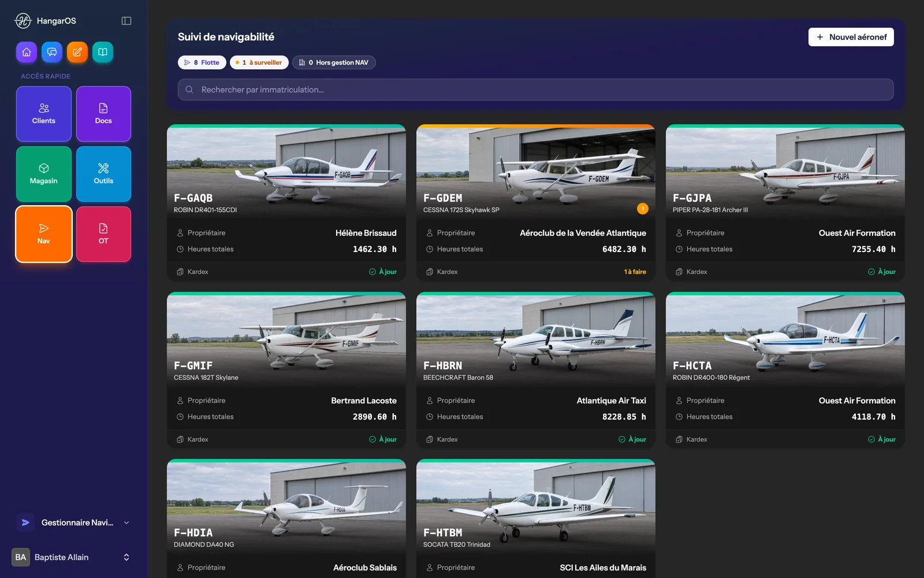
Task: Click the Propriétaire person icon on F-GAQB
Action: [180, 233]
